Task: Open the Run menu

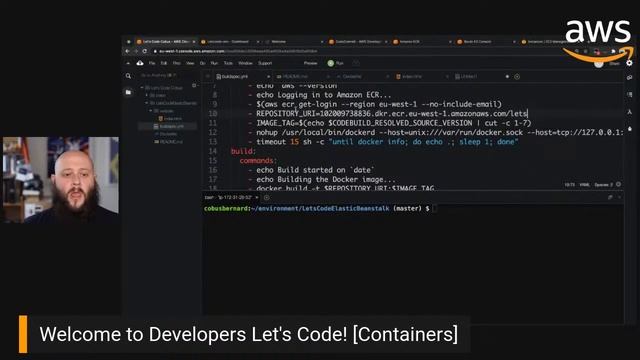Action: (x=214, y=63)
